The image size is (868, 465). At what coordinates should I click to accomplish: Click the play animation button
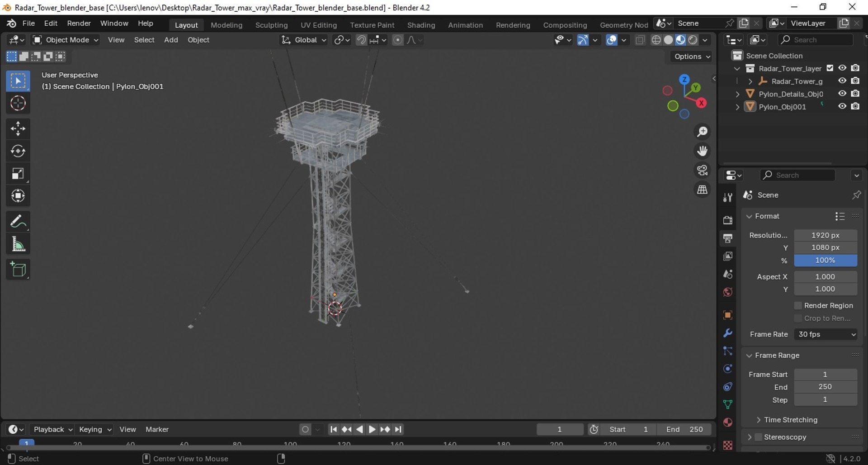(x=372, y=429)
